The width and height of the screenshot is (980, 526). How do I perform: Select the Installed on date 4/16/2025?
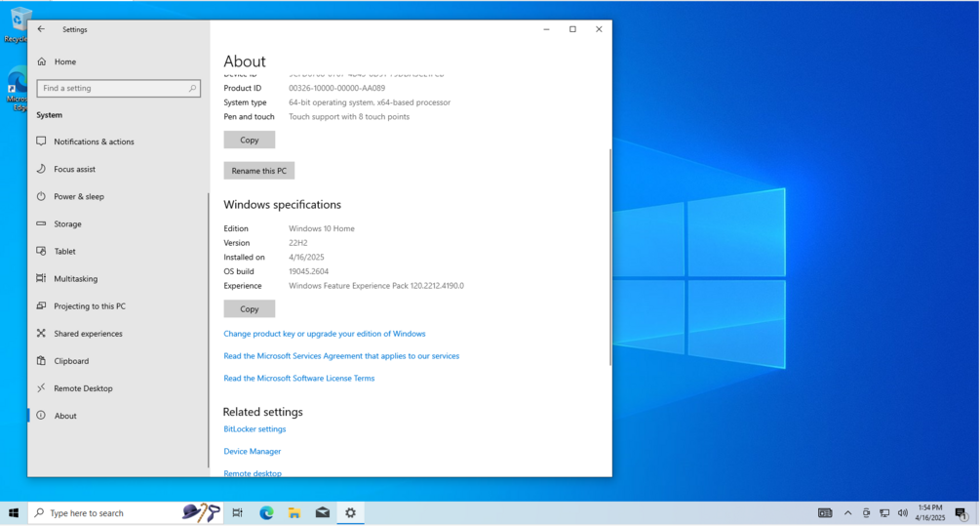coord(306,257)
